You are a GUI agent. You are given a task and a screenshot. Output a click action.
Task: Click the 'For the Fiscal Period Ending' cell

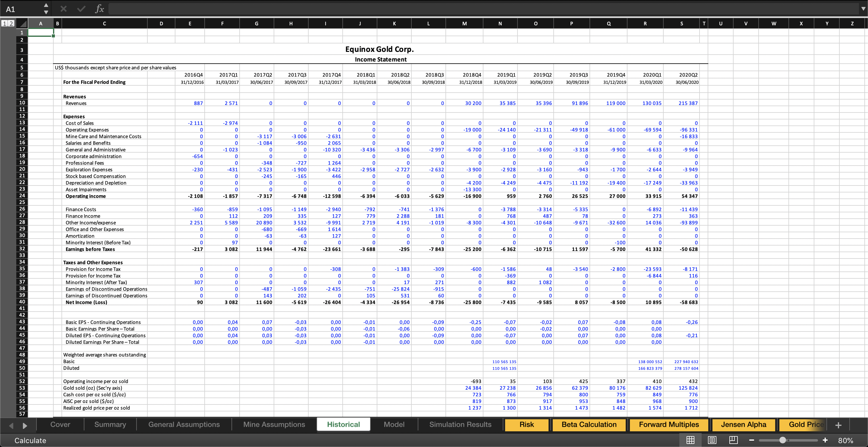94,82
